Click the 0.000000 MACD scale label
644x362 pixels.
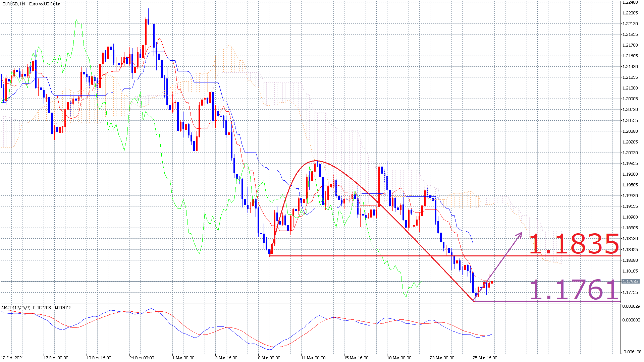631,320
